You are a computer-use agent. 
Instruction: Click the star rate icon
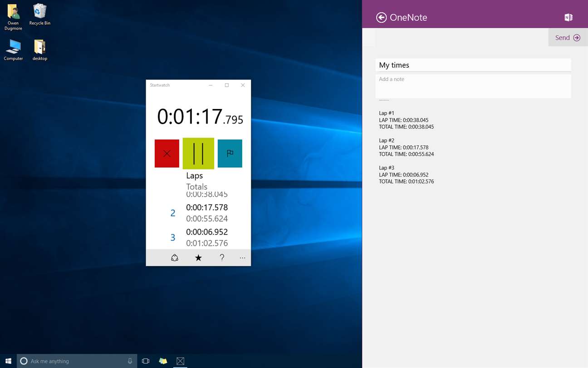pyautogui.click(x=198, y=258)
